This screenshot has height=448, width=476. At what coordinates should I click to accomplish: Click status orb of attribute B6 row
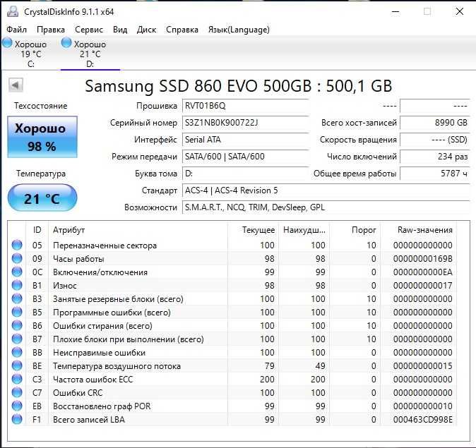[17, 325]
